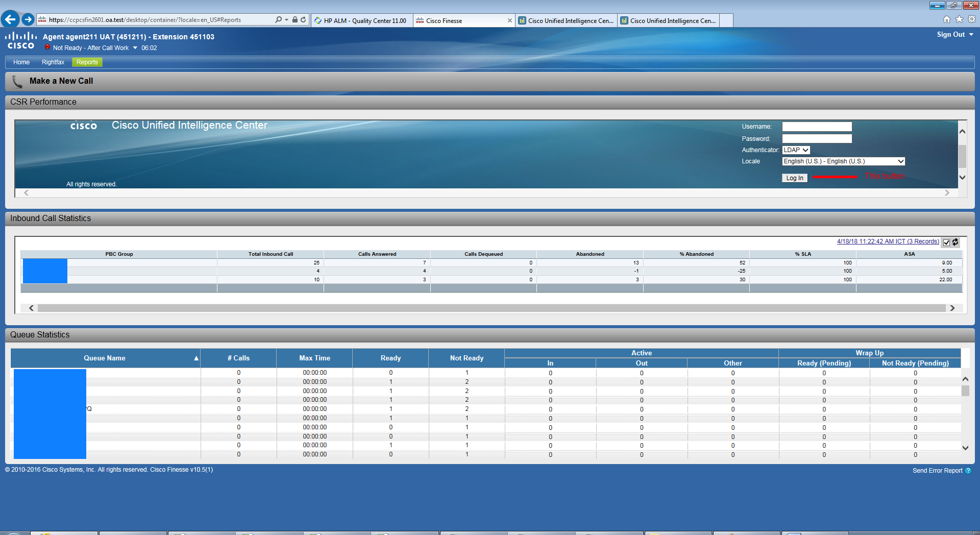Click the % Abandoned column header

pos(696,254)
